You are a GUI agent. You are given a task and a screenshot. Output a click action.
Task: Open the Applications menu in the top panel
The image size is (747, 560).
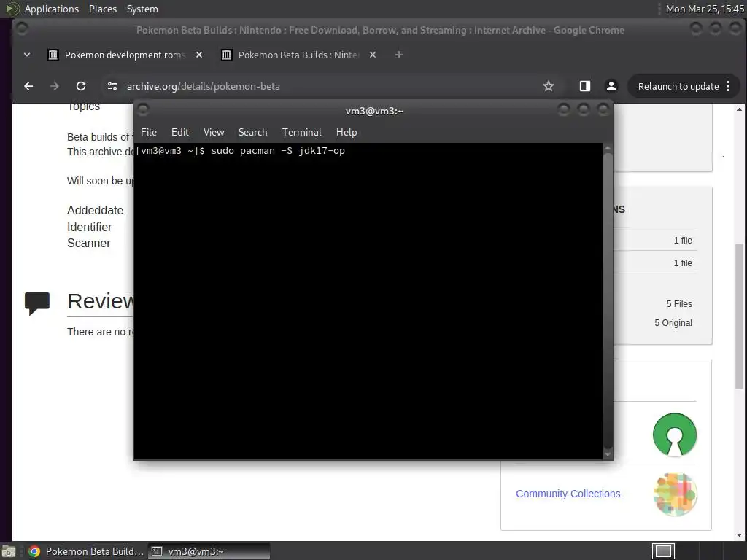click(x=52, y=9)
